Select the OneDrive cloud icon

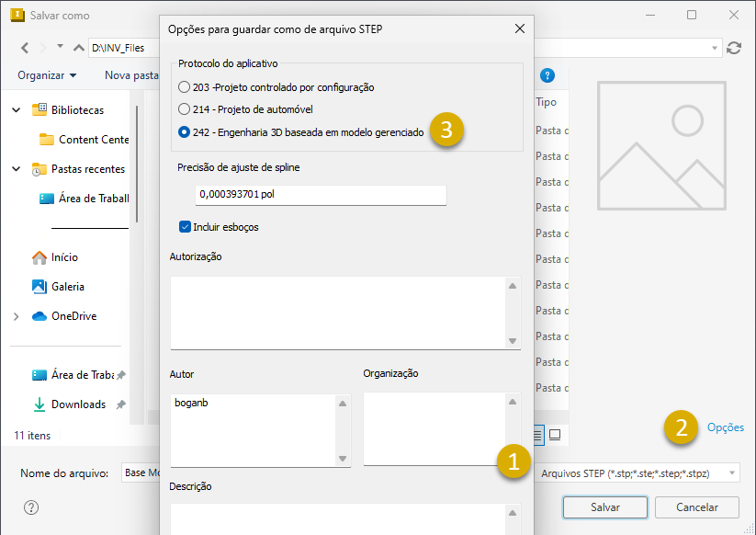pyautogui.click(x=39, y=316)
